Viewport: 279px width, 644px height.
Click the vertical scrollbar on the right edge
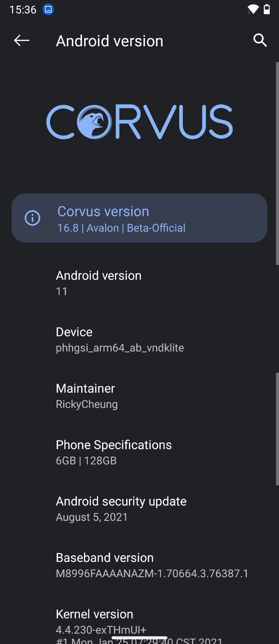pos(277,163)
